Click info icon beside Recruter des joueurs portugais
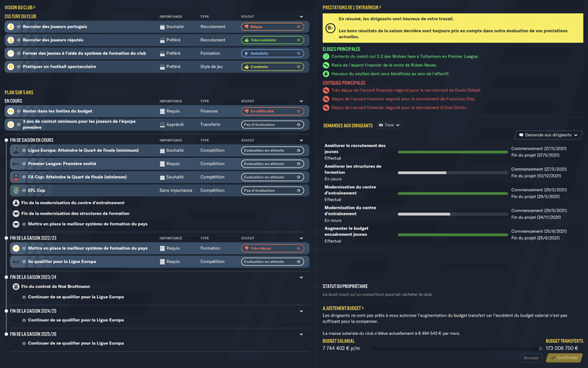This screenshot has width=588, height=368. [x=18, y=27]
